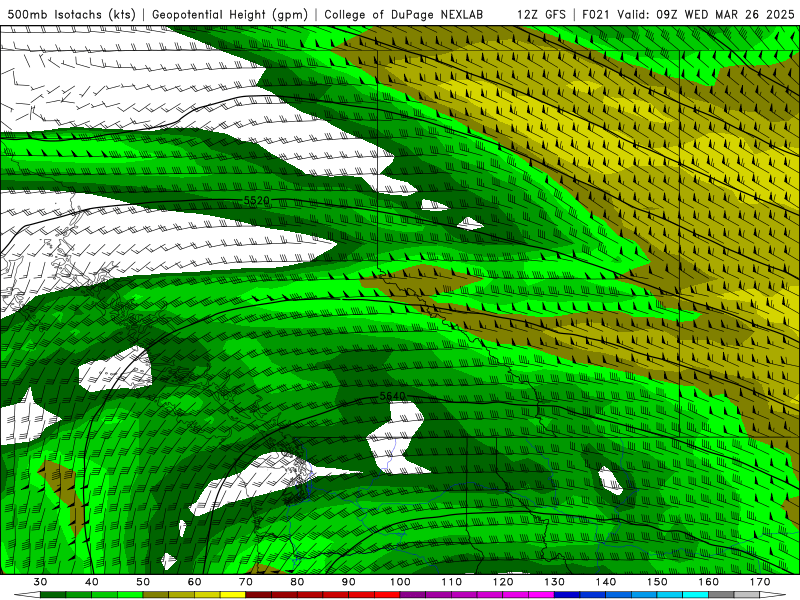This screenshot has width=800, height=600.
Task: Click the 50 knot legend value
Action: (143, 582)
